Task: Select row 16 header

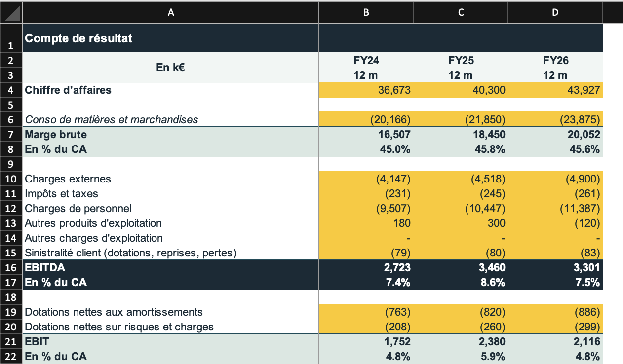Action: [11, 268]
